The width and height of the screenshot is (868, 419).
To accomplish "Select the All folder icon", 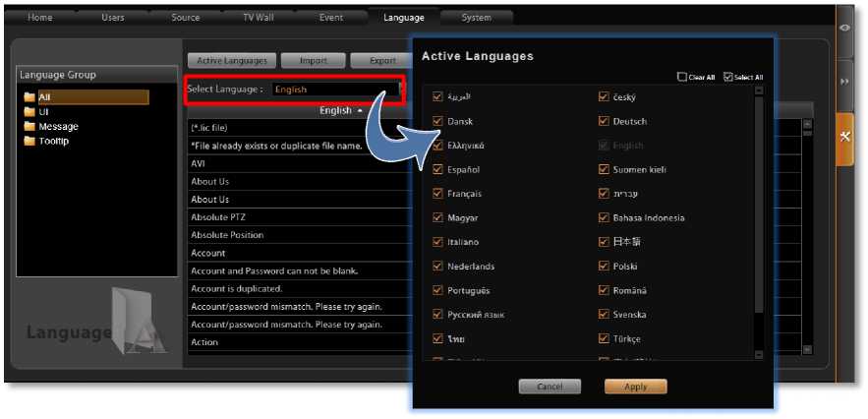I will click(30, 97).
